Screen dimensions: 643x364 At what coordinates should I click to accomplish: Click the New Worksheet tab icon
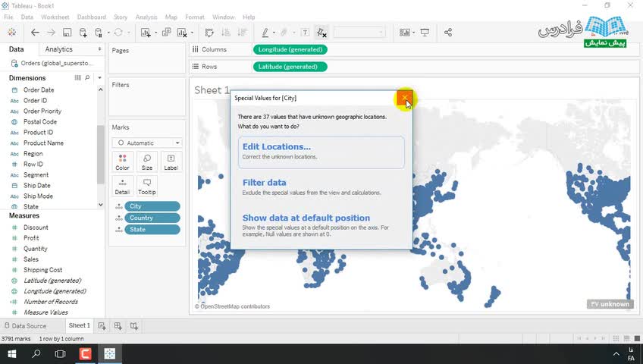(102, 326)
